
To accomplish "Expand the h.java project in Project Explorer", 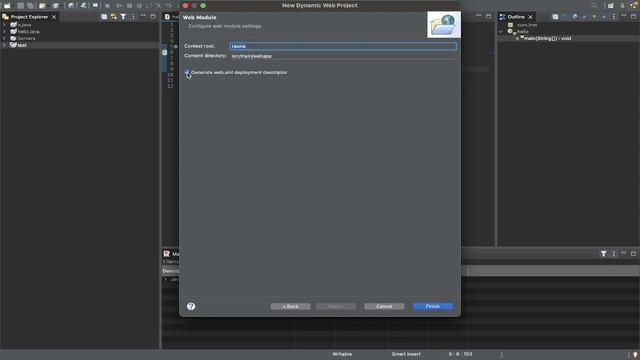I will pyautogui.click(x=4, y=24).
